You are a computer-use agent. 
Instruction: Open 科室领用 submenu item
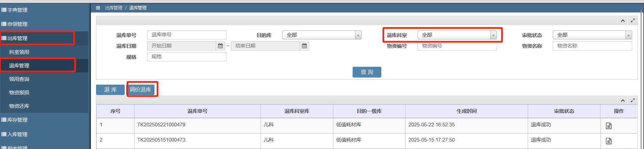(x=44, y=52)
